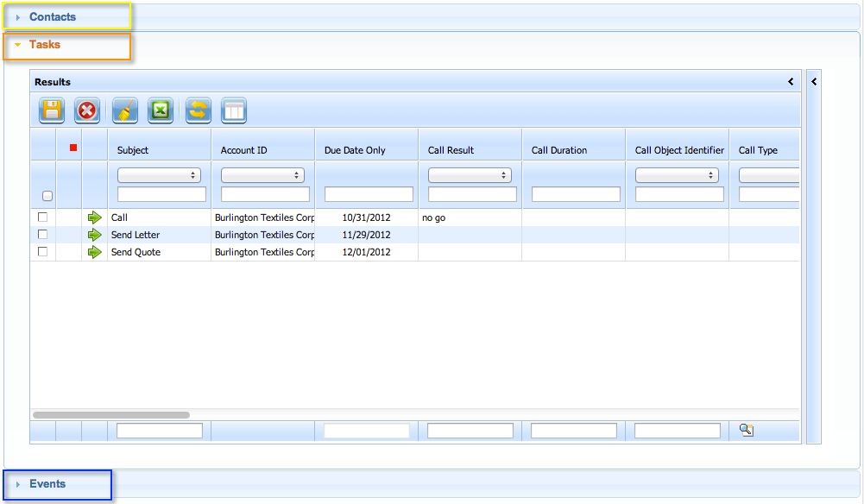This screenshot has height=504, width=864.
Task: Open the Call Result filter dropdown
Action: [470, 175]
